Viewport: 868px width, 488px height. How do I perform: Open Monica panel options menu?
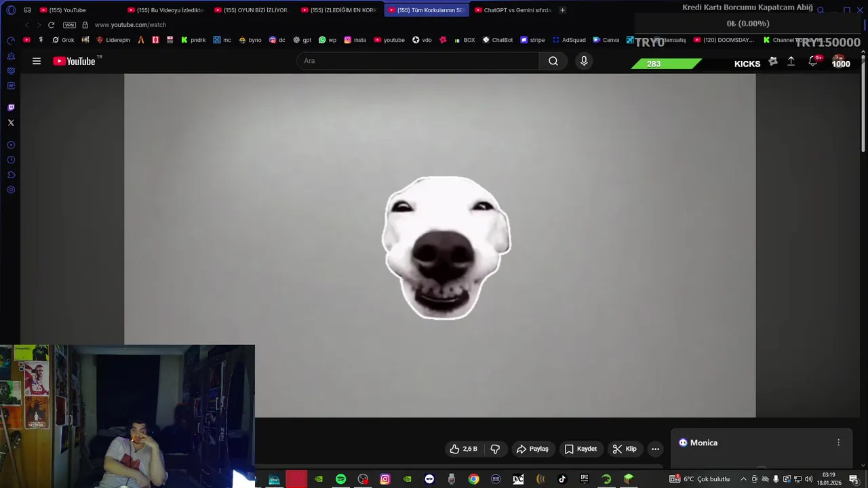click(838, 443)
